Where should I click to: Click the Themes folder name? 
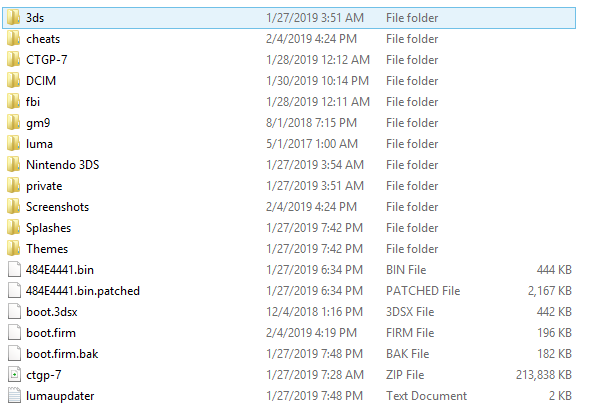coord(47,249)
